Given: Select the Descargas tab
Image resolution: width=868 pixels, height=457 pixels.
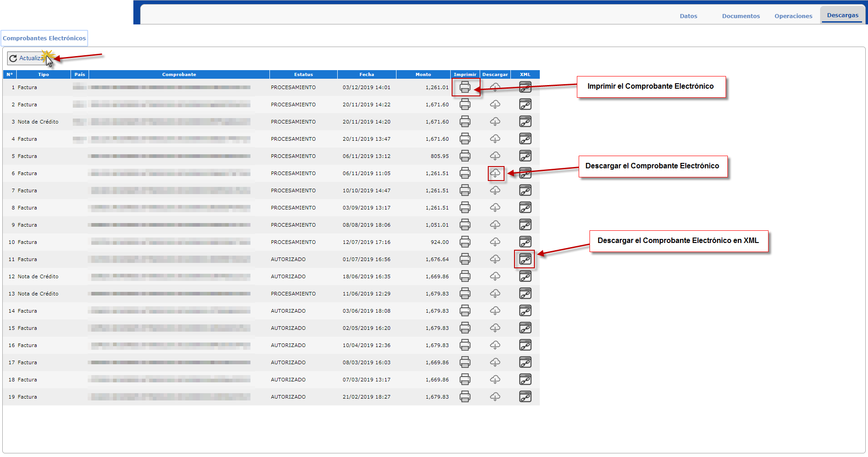Looking at the screenshot, I should coord(842,15).
